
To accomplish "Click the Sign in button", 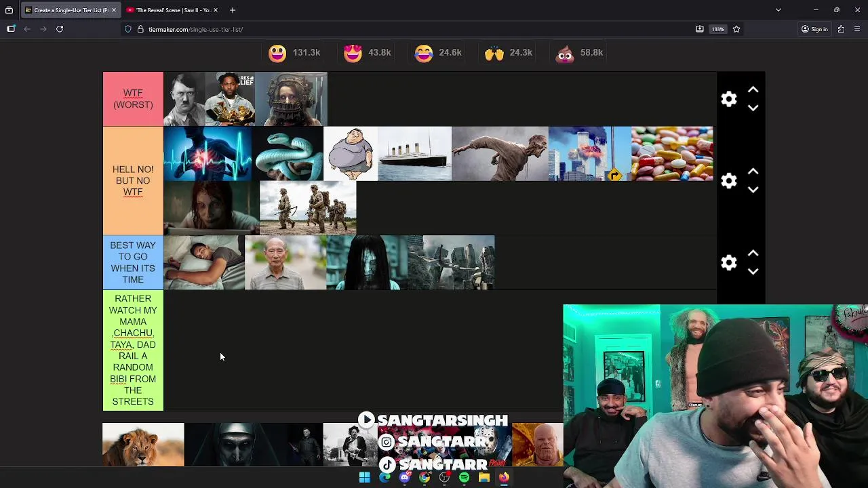I will 814,29.
